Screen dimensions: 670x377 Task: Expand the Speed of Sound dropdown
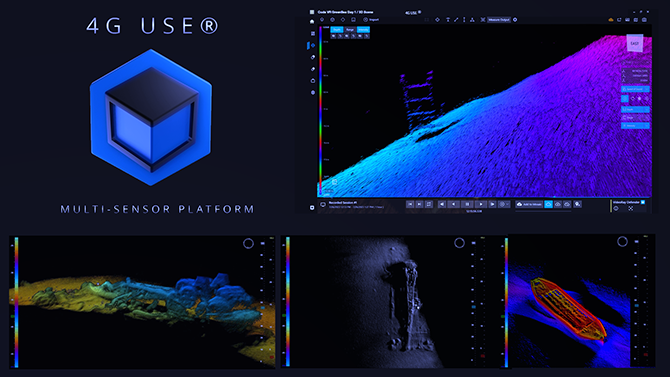pyautogui.click(x=635, y=89)
